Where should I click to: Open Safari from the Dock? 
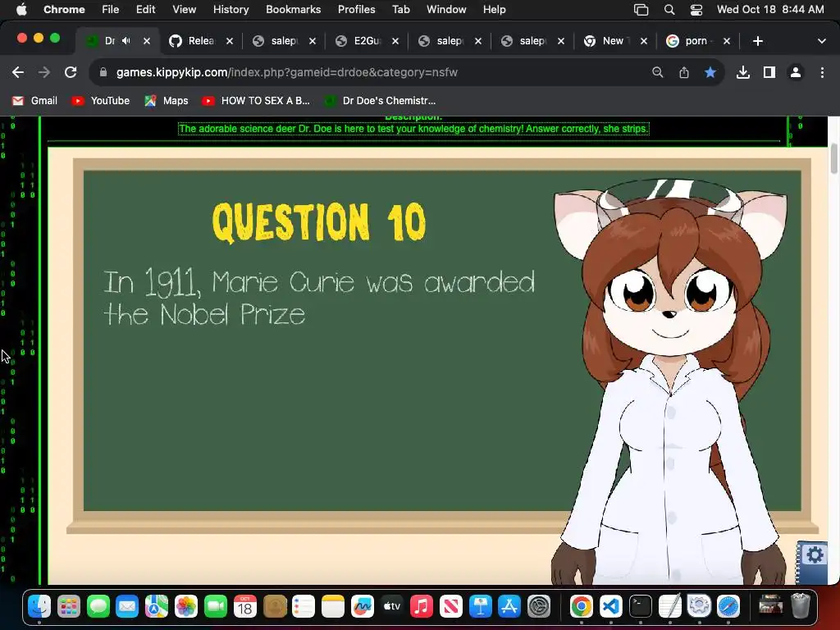coord(728,606)
